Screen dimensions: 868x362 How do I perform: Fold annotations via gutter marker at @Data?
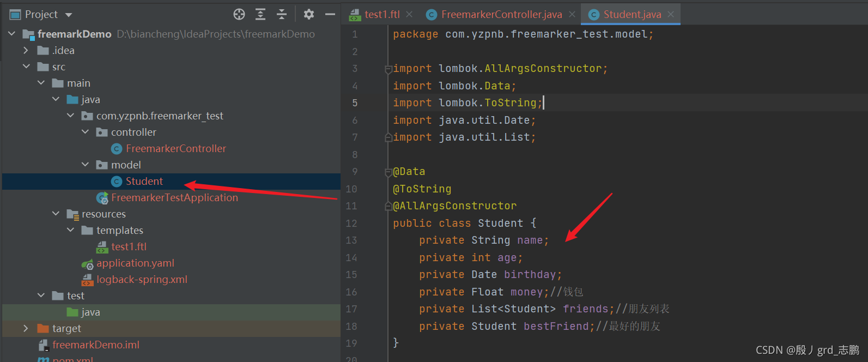tap(389, 172)
